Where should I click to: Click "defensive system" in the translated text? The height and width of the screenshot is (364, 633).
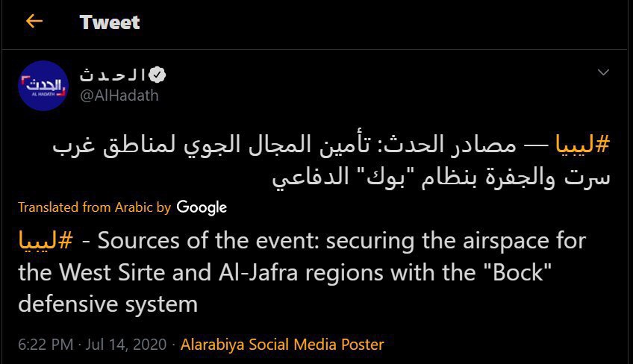point(108,304)
